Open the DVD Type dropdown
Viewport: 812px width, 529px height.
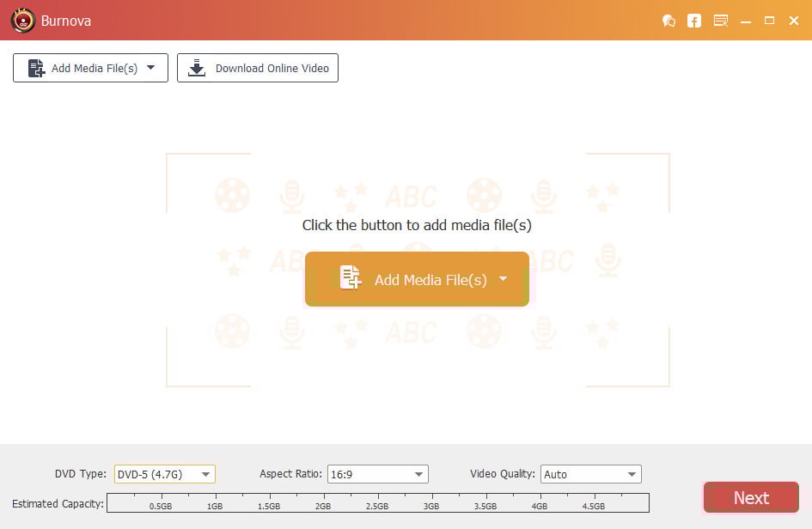pyautogui.click(x=205, y=473)
